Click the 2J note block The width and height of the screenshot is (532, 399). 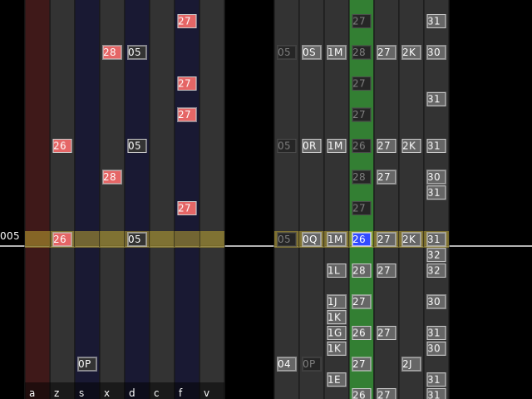click(x=411, y=363)
